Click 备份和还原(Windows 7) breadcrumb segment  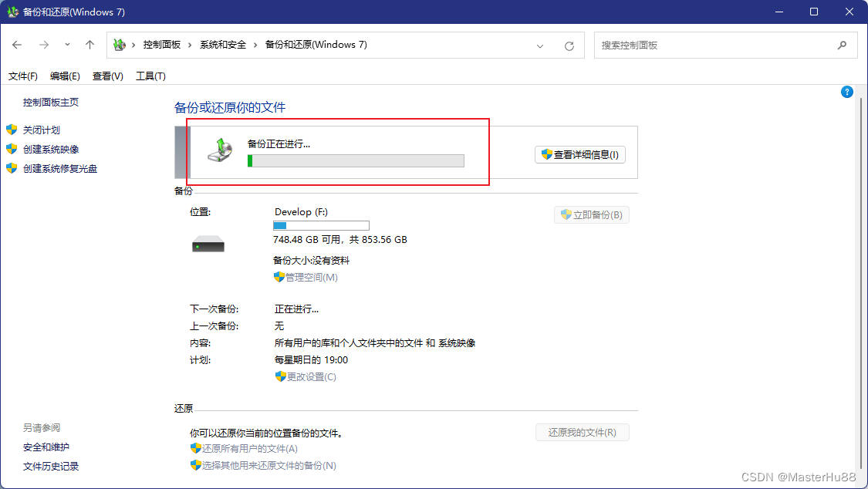[316, 45]
